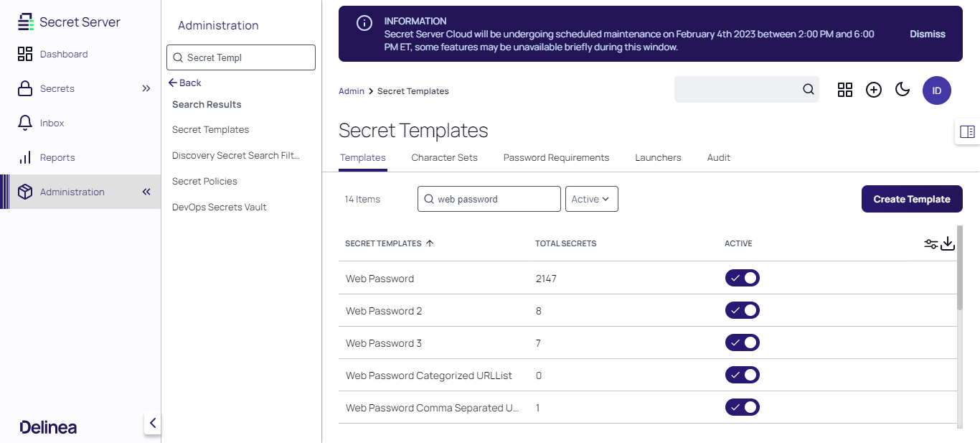Open the Audit tab
The width and height of the screenshot is (980, 443).
(719, 158)
